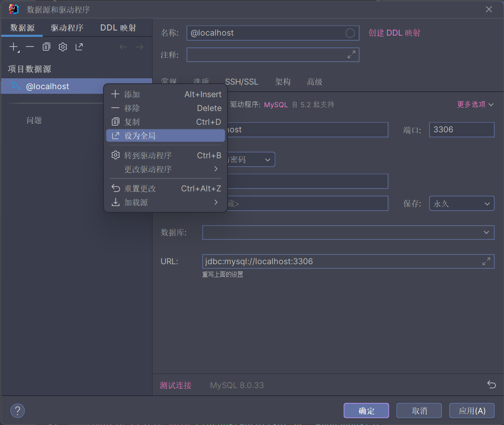The image size is (504, 425).
Task: Remove selected data source using minus icon
Action: 29,46
